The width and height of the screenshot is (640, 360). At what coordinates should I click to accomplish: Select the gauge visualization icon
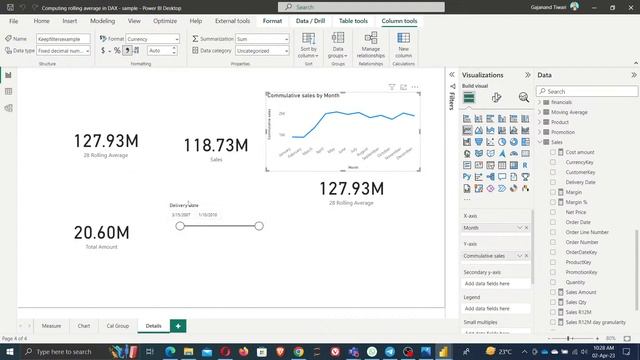click(513, 153)
